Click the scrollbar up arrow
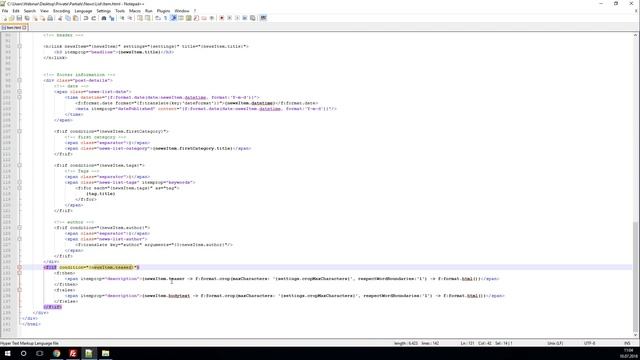The width and height of the screenshot is (640, 360). click(636, 36)
